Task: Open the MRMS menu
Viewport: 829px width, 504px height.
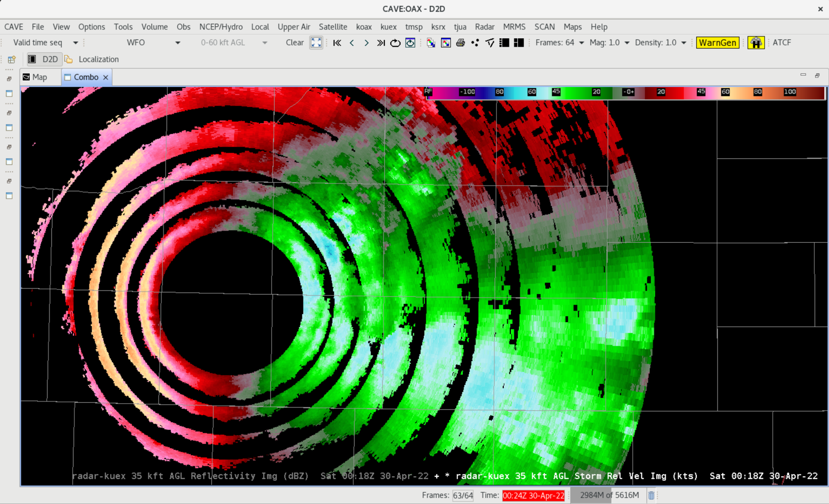Action: (514, 27)
